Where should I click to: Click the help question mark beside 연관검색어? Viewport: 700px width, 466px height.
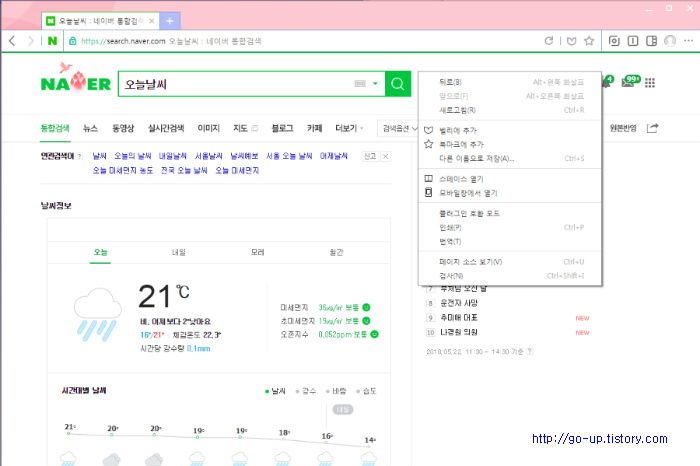[79, 156]
